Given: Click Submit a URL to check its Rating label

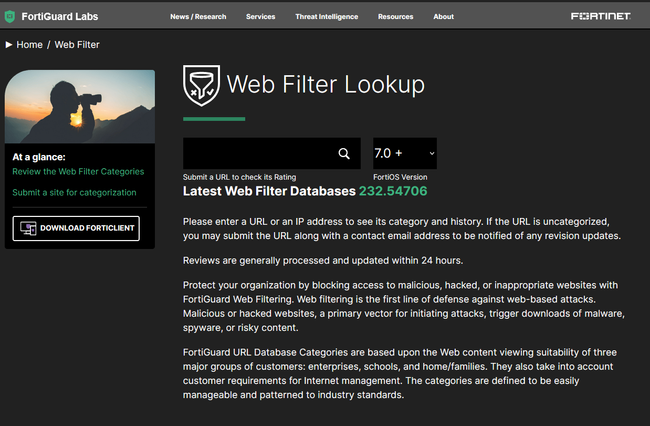Looking at the screenshot, I should pos(240,177).
